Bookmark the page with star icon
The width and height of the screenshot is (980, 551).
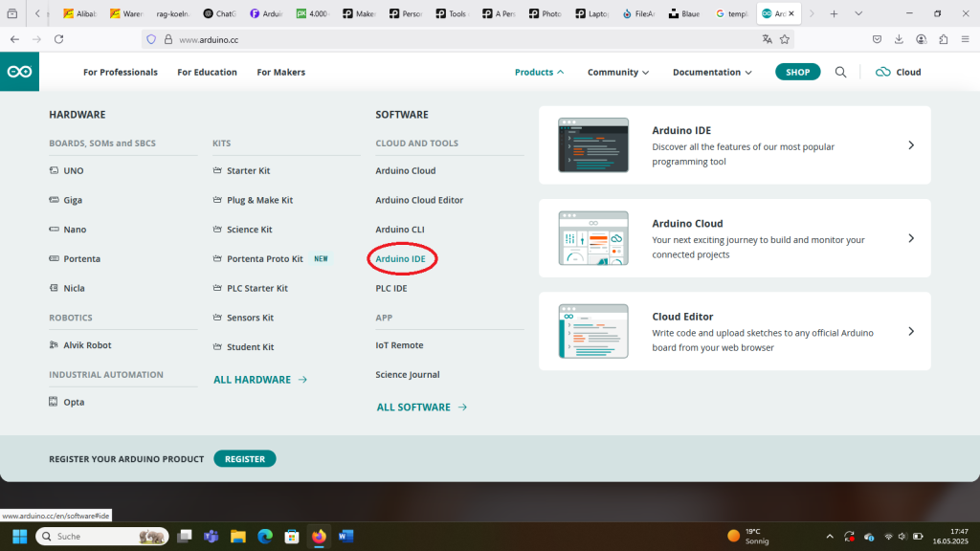pos(785,39)
